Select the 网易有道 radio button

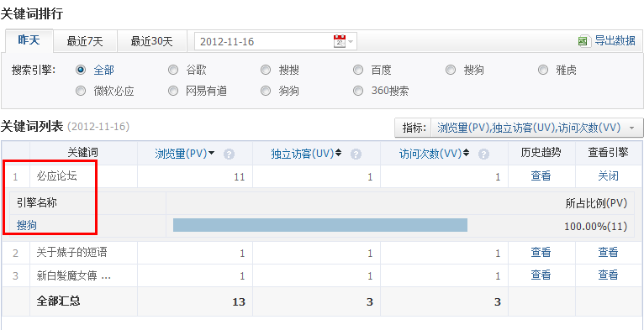coord(173,91)
